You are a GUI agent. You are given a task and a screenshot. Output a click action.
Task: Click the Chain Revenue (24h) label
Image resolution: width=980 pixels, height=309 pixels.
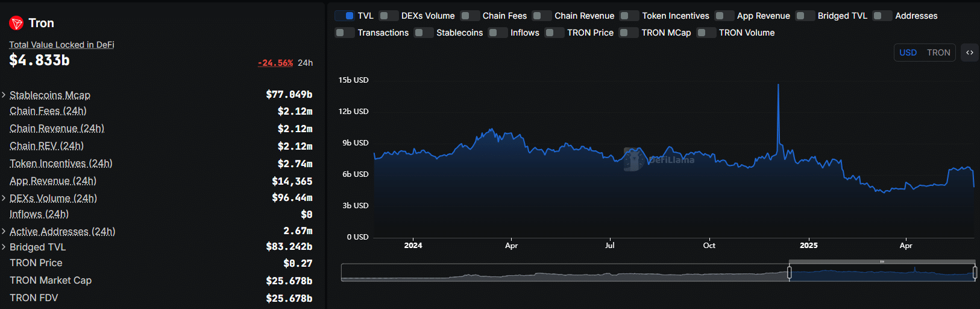point(57,129)
